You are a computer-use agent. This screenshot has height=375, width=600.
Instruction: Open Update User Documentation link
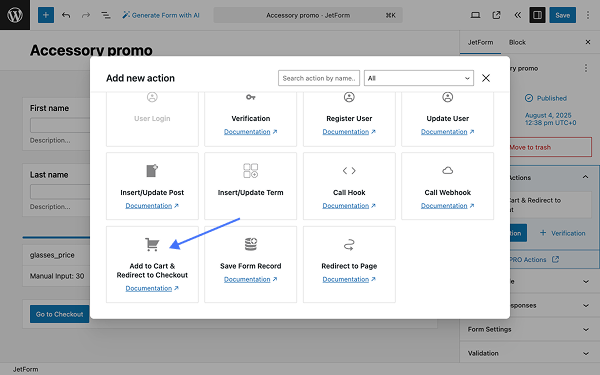(x=447, y=132)
